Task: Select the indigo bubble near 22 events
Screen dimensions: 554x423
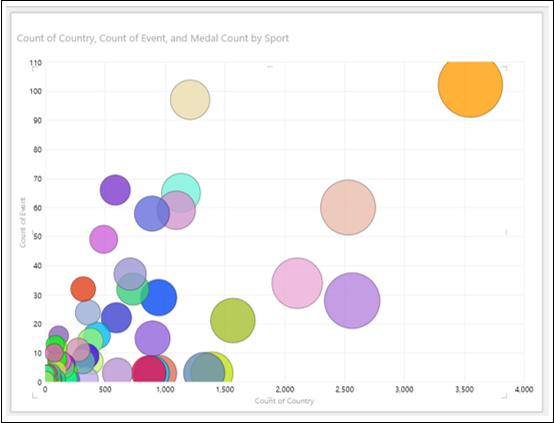Action: click(x=116, y=318)
